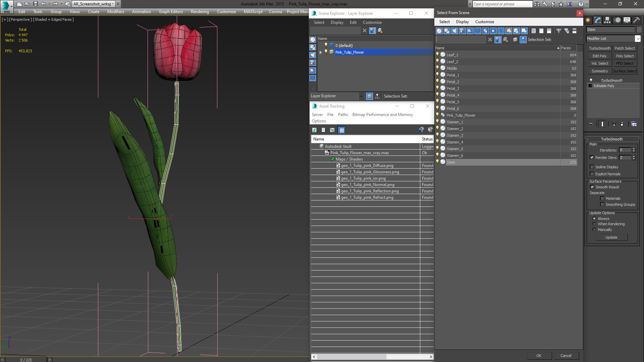644x362 pixels.
Task: Click configure modifier sets icon
Action: [x=634, y=124]
